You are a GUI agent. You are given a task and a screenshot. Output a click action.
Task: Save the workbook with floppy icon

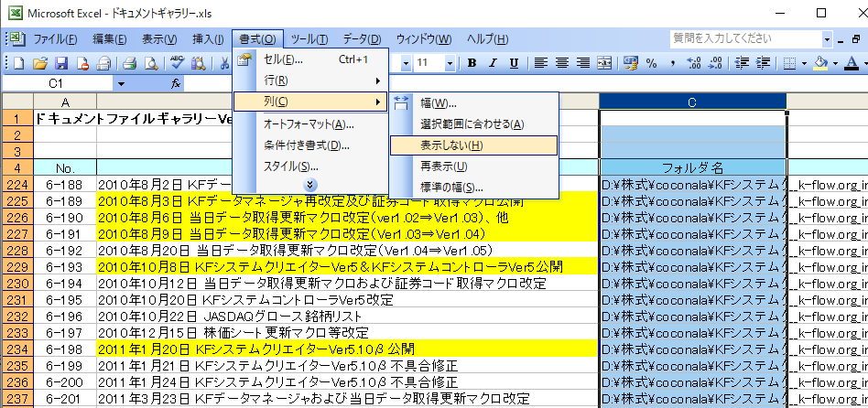coord(61,63)
